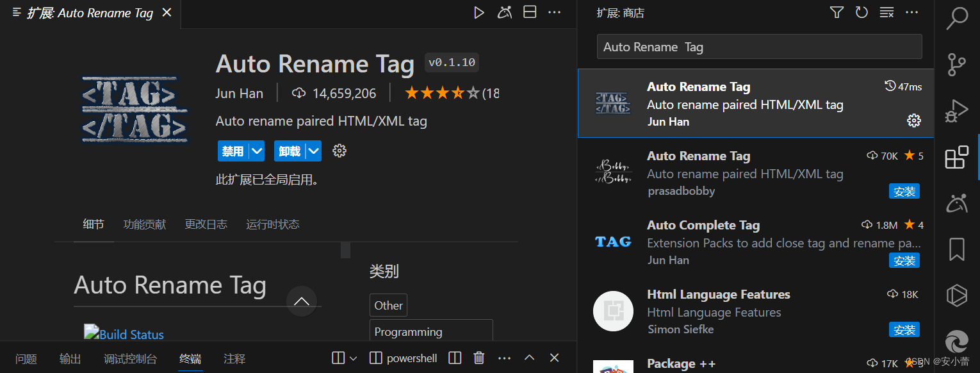Image resolution: width=980 pixels, height=373 pixels.
Task: Close the Auto Rename Tag extension tab
Action: (x=167, y=13)
